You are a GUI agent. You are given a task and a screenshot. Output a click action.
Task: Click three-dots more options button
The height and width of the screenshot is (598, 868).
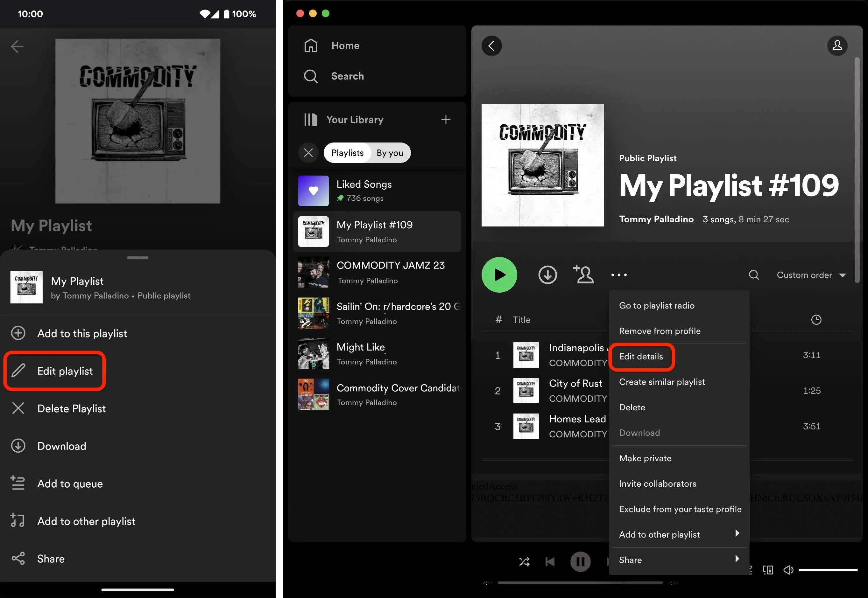pyautogui.click(x=619, y=275)
